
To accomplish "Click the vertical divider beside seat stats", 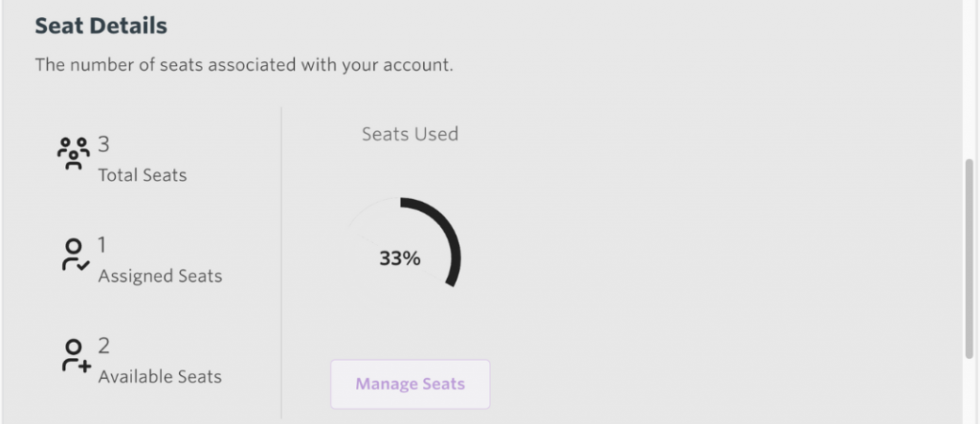I will 281,262.
